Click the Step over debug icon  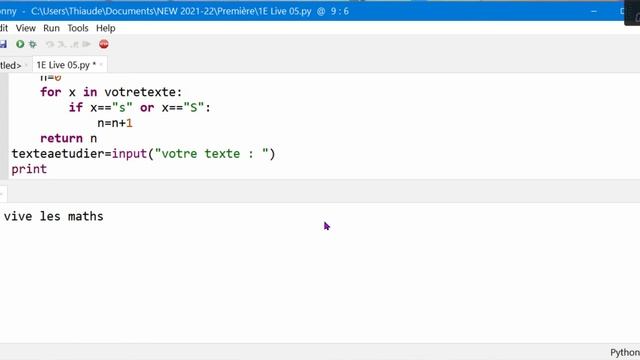(x=50, y=44)
